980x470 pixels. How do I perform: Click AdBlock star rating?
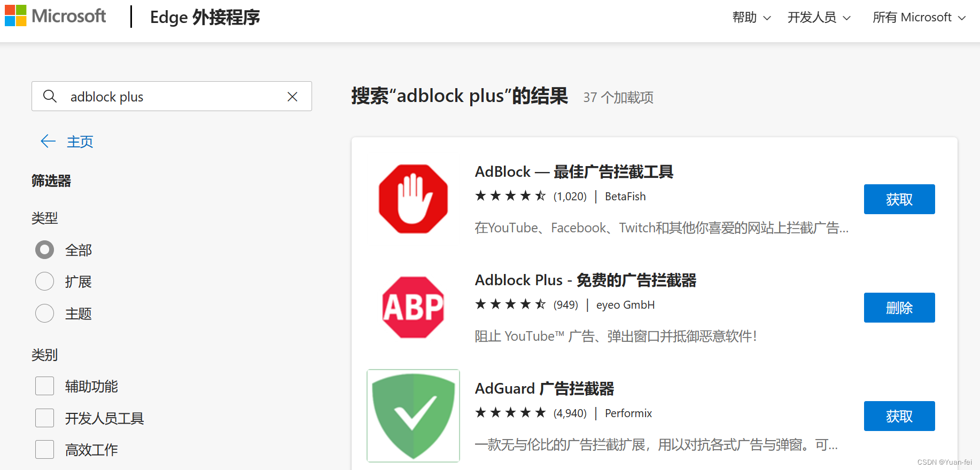click(x=510, y=196)
